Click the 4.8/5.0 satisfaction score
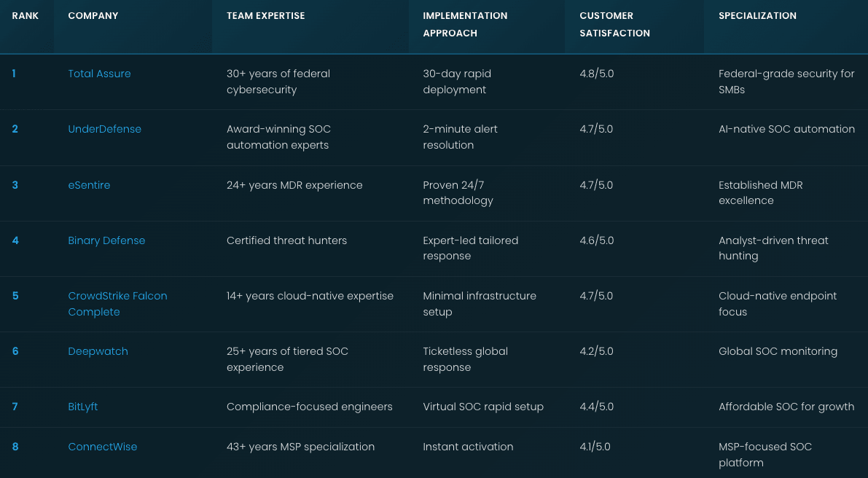The width and height of the screenshot is (868, 478). point(596,74)
